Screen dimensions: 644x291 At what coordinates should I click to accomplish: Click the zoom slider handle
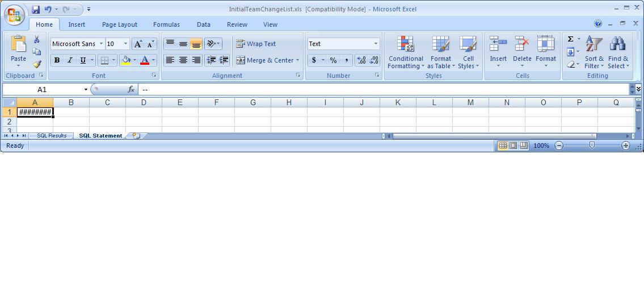tap(592, 145)
